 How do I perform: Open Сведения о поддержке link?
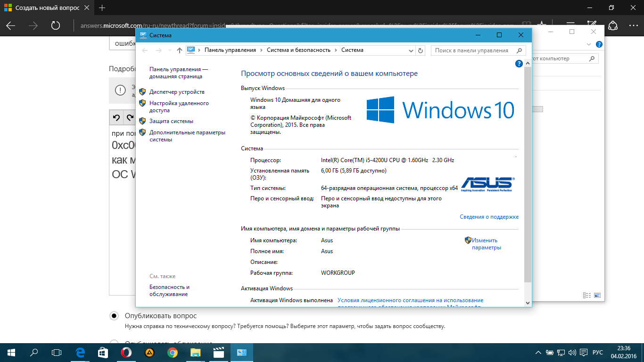coord(489,217)
